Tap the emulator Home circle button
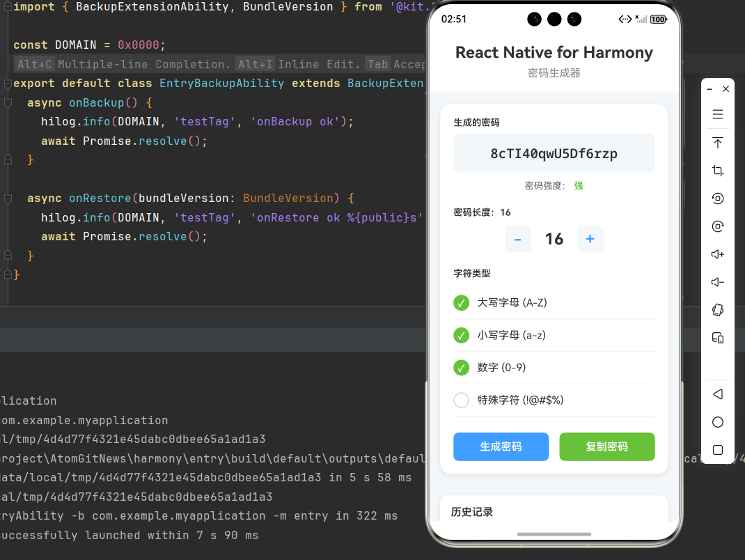The height and width of the screenshot is (560, 745). (717, 422)
